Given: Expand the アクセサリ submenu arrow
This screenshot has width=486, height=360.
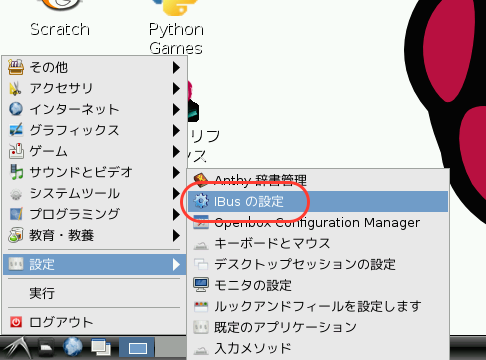Looking at the screenshot, I should [176, 88].
